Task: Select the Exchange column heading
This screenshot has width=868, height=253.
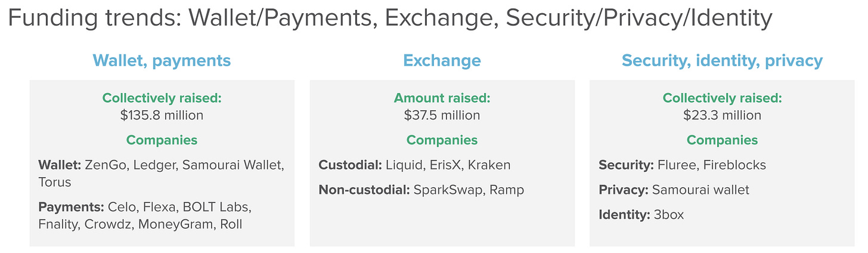Action: [442, 60]
